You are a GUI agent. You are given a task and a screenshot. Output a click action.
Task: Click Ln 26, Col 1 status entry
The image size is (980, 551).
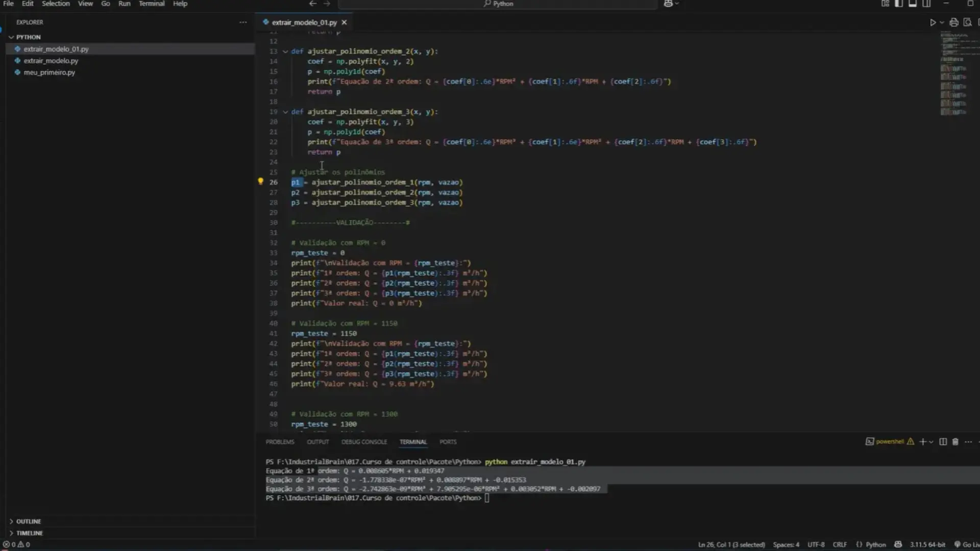point(731,545)
